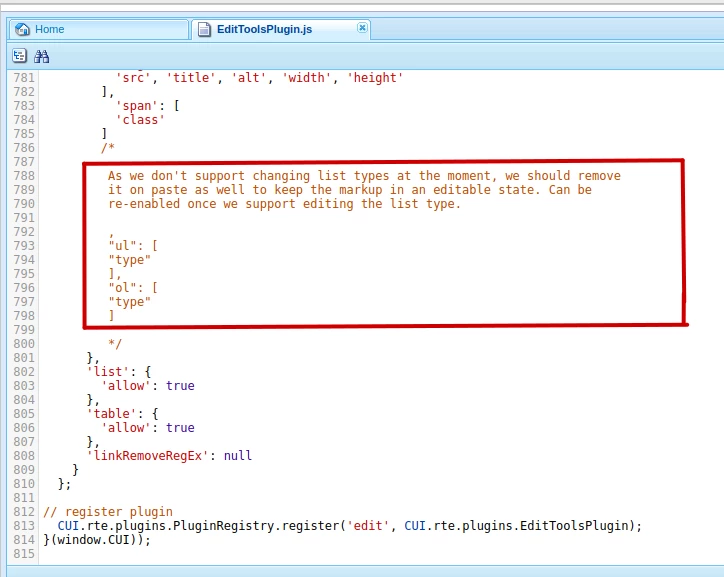
Task: Select the EditToolsPlugin.js tab
Action: coord(281,30)
